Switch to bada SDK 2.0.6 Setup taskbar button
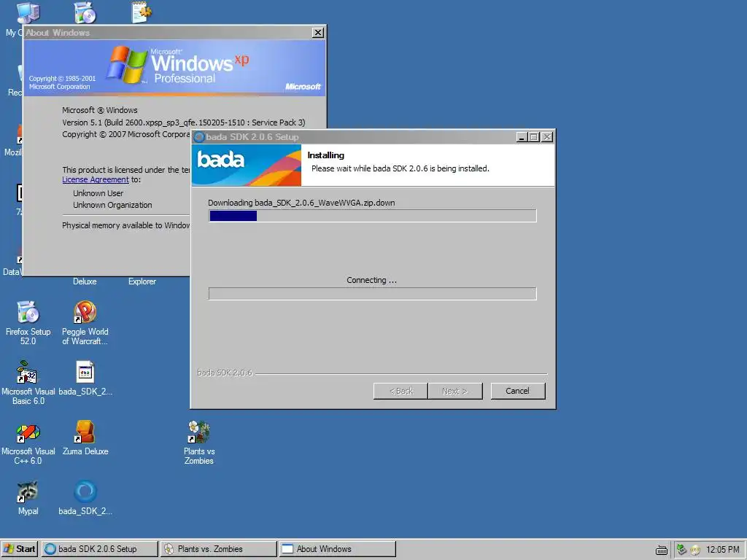Screen dimensions: 747x560 (x=99, y=549)
